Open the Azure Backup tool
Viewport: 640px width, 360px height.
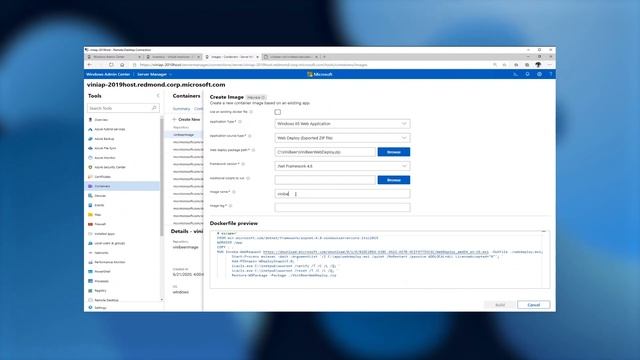point(122,139)
